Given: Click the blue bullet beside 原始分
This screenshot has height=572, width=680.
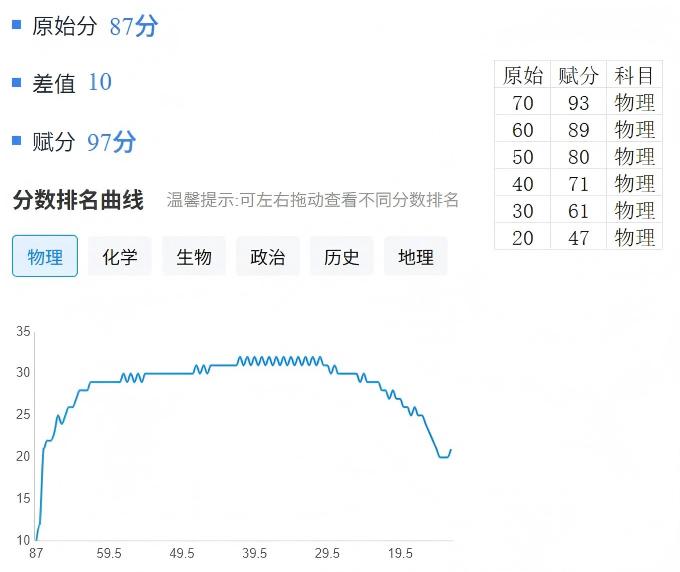Looking at the screenshot, I should 17,24.
